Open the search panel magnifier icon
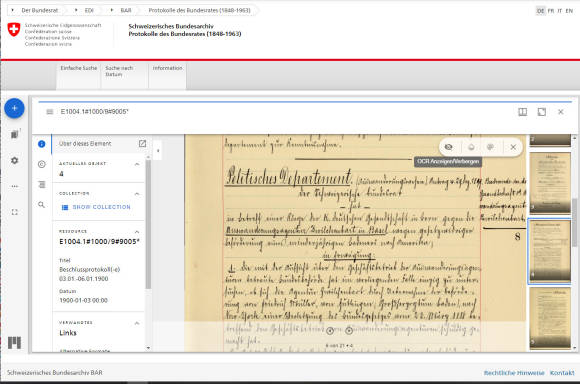The height and width of the screenshot is (384, 580). tap(41, 205)
